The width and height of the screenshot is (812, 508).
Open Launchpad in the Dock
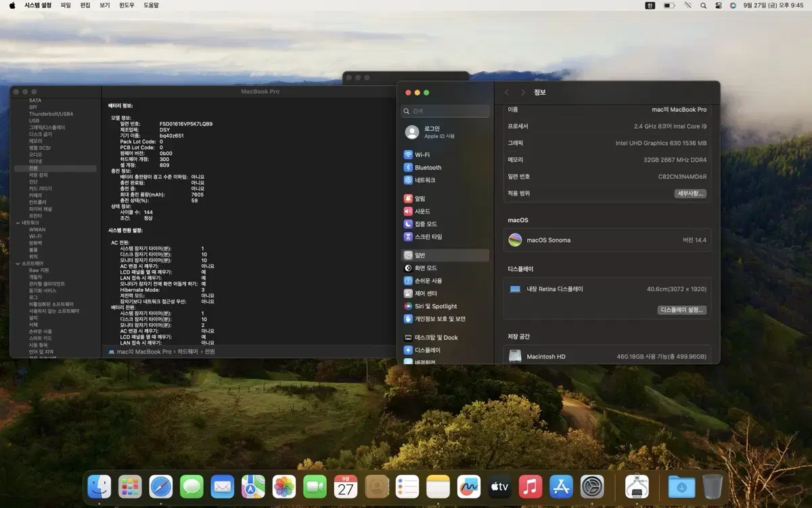click(x=130, y=486)
